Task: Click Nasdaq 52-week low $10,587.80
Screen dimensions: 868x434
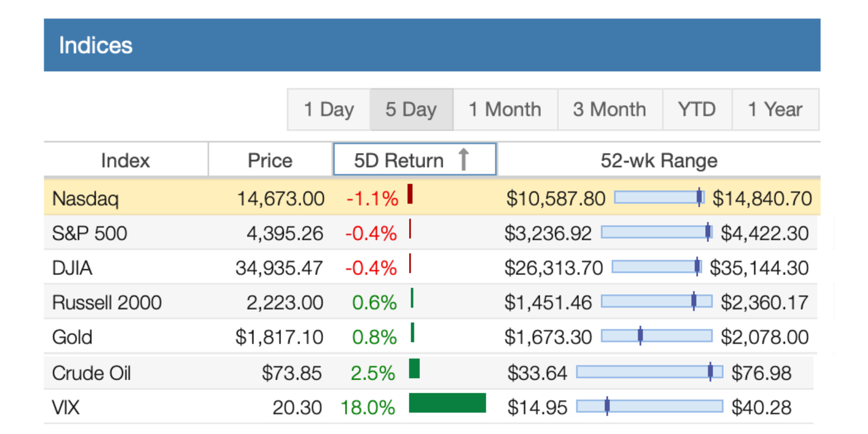Action: point(556,199)
